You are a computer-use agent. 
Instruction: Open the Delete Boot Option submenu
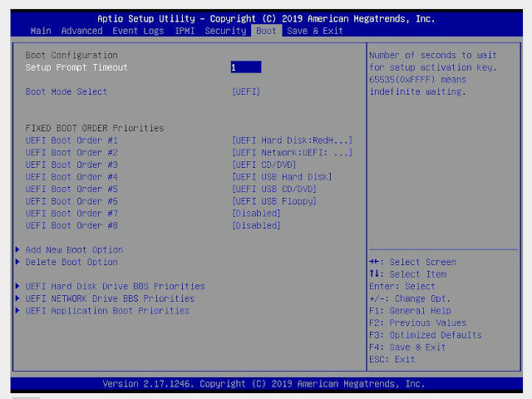click(71, 263)
